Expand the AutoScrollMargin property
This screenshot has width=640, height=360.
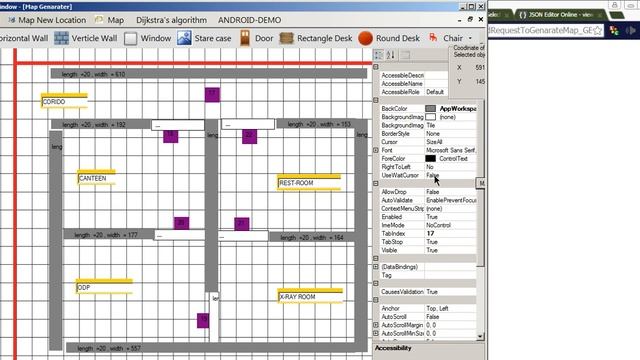click(x=376, y=325)
